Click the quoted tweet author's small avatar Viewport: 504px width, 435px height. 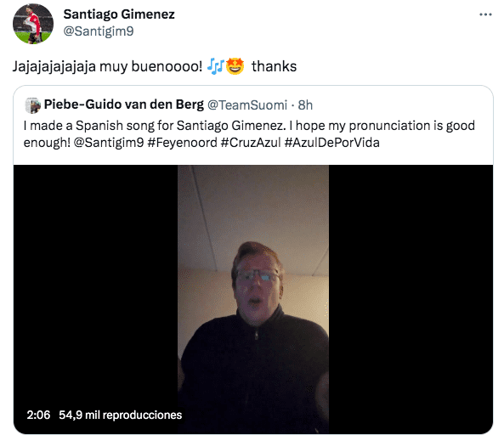tap(32, 105)
